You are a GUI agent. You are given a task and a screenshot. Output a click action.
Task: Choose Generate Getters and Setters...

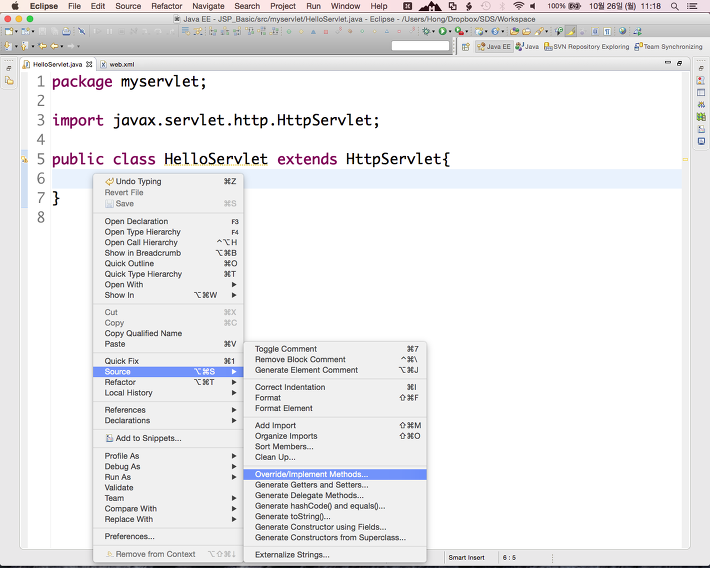tap(335, 485)
